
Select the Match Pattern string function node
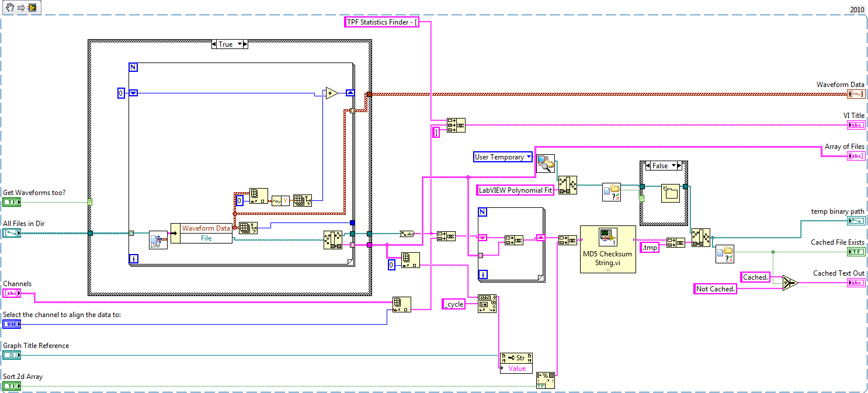point(487,304)
